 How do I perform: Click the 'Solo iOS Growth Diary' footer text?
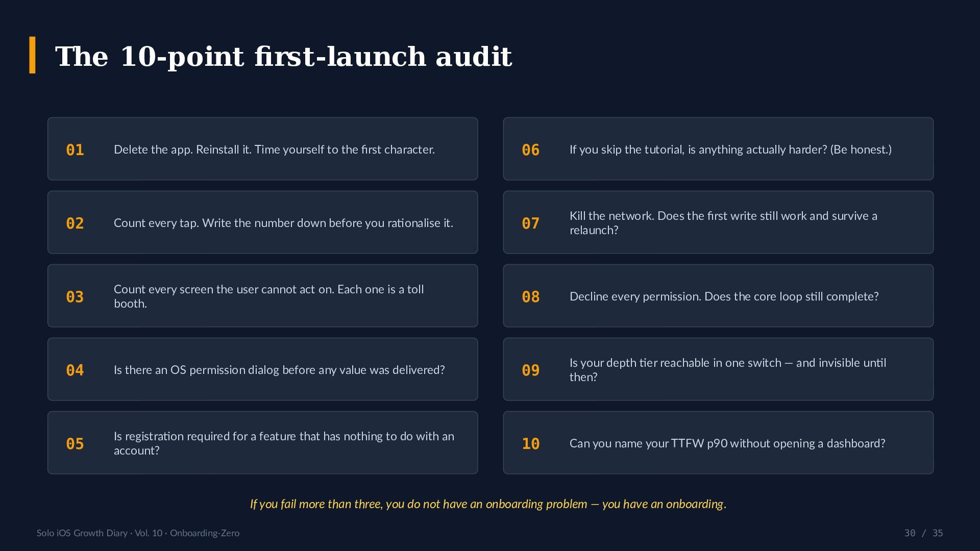pyautogui.click(x=138, y=533)
